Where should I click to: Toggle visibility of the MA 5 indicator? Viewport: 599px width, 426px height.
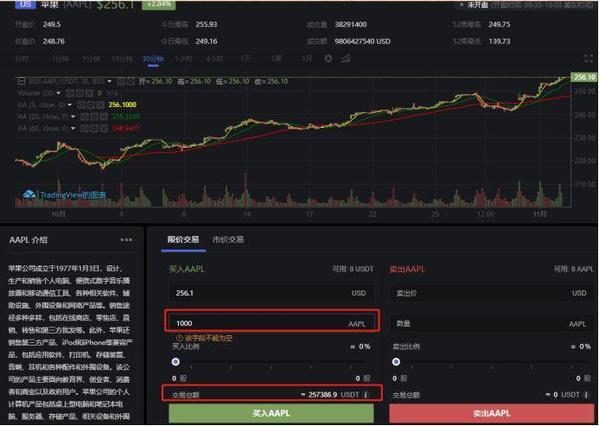click(x=81, y=105)
